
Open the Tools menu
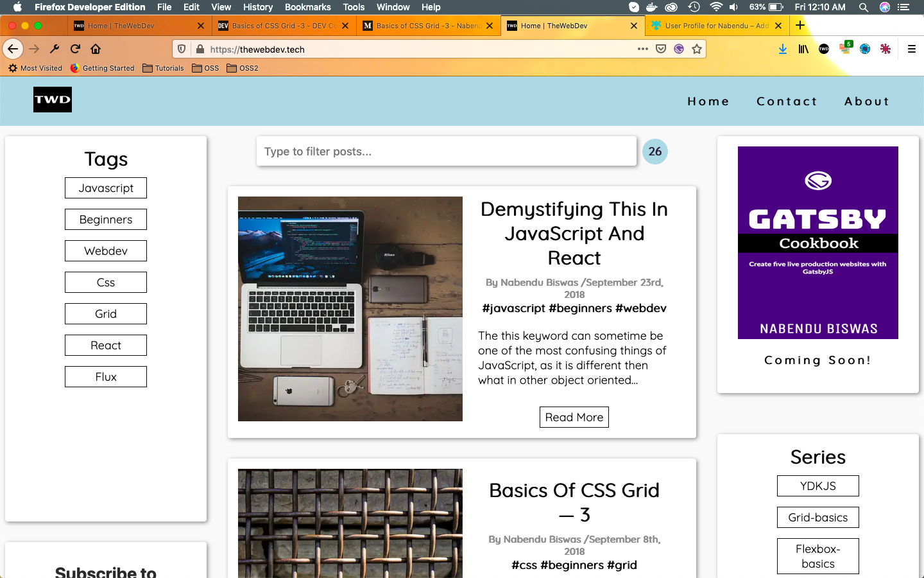[354, 7]
